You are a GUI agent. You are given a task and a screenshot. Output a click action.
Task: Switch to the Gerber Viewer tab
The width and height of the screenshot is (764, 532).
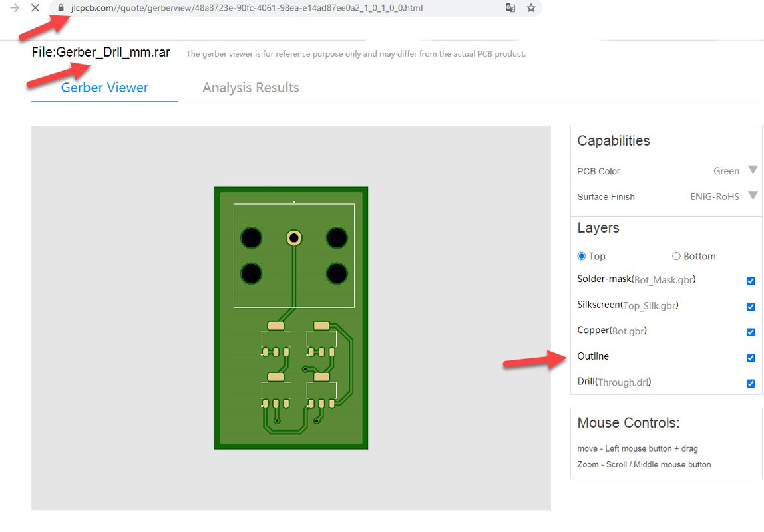[104, 88]
